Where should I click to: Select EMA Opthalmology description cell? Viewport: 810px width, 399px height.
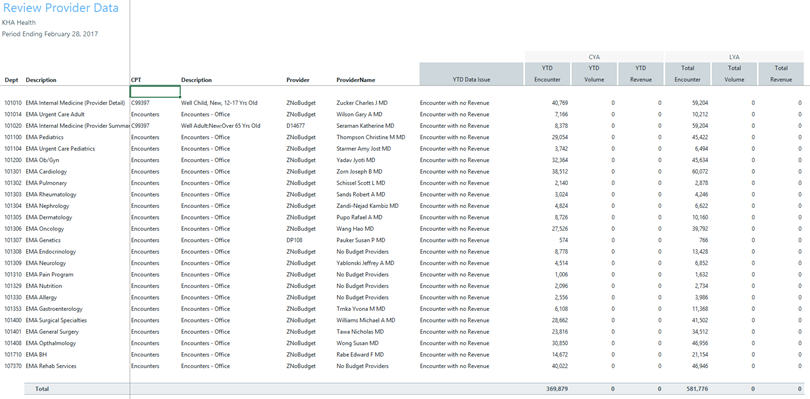point(51,343)
